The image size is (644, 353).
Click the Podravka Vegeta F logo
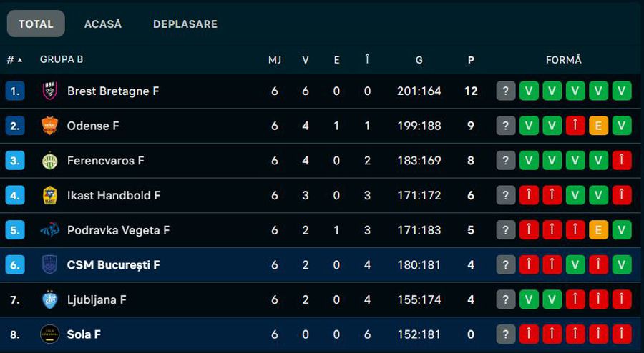49,230
